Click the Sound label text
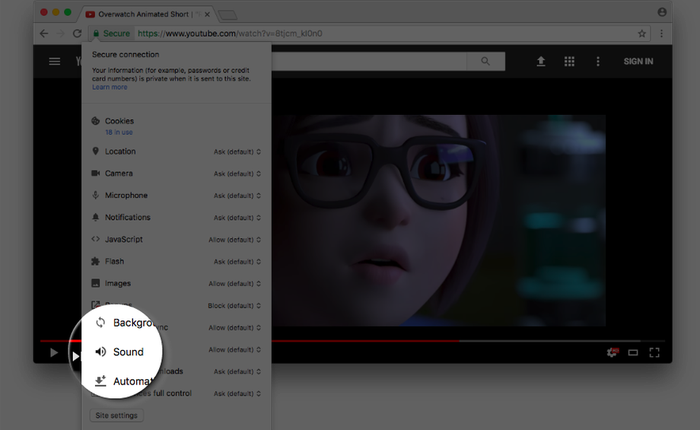The image size is (700, 430). [129, 352]
